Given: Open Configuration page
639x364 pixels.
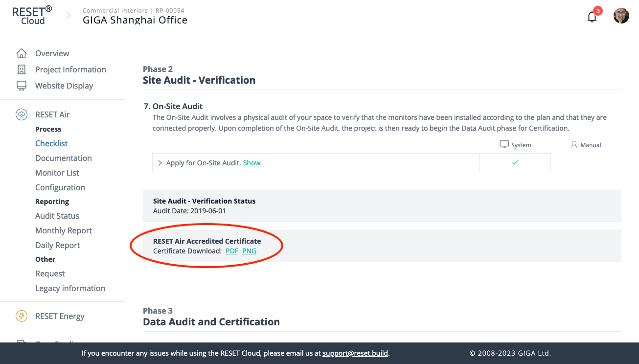Looking at the screenshot, I should pos(60,187).
